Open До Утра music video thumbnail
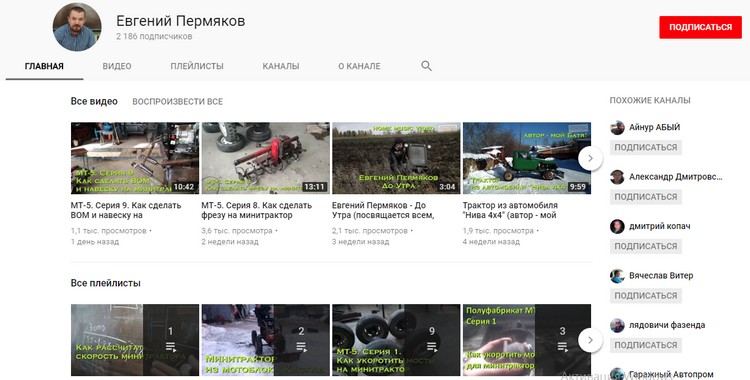 pos(396,158)
